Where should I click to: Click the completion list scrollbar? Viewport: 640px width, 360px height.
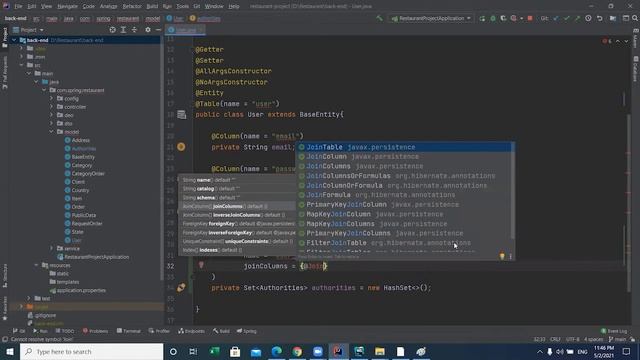(513, 191)
